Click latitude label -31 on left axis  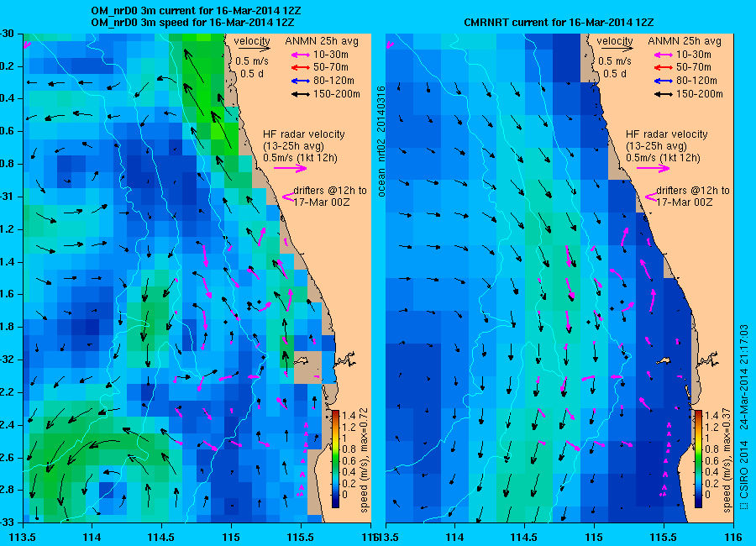coord(7,197)
